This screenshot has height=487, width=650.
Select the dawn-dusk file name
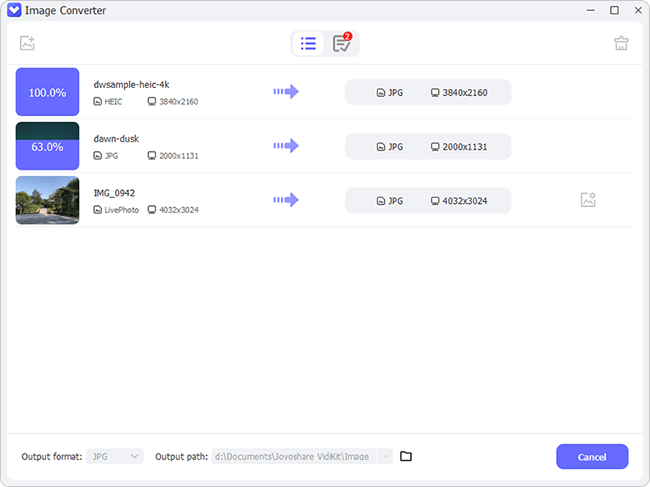coord(116,139)
